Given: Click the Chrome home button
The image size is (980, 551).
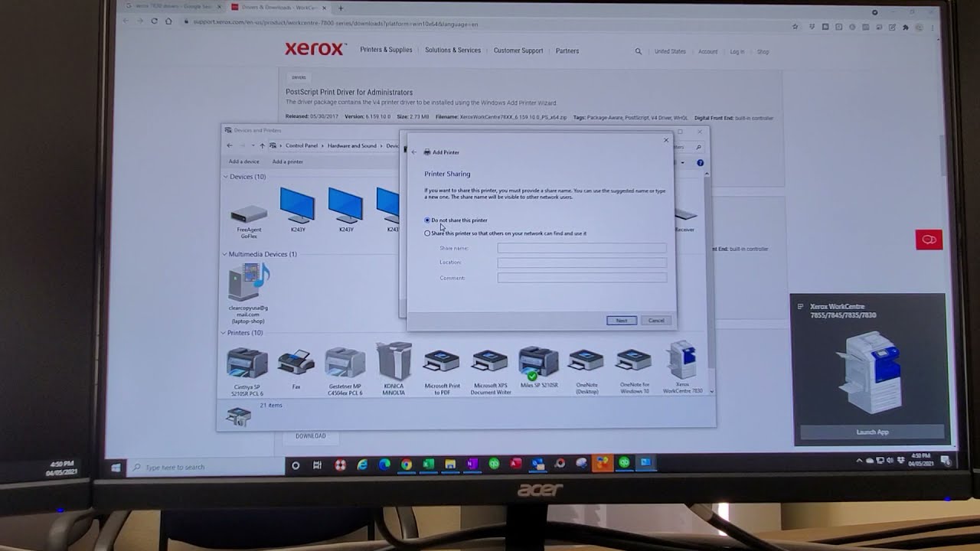Looking at the screenshot, I should (x=168, y=21).
